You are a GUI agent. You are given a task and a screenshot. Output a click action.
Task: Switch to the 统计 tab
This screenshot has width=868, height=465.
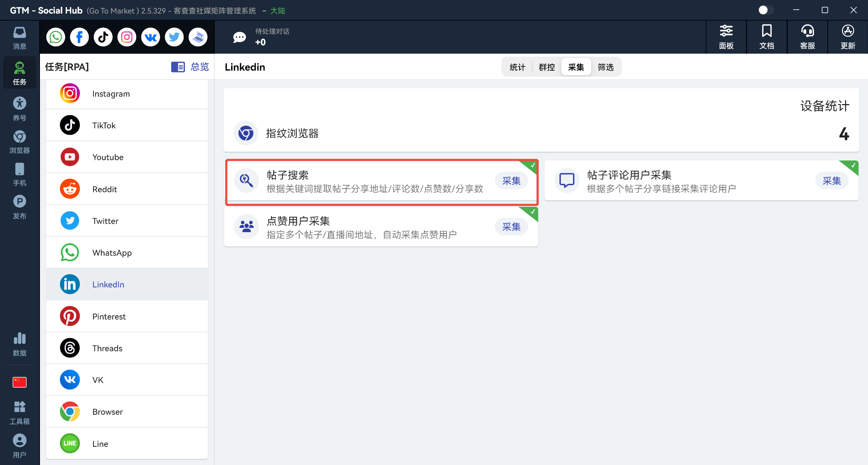(517, 67)
